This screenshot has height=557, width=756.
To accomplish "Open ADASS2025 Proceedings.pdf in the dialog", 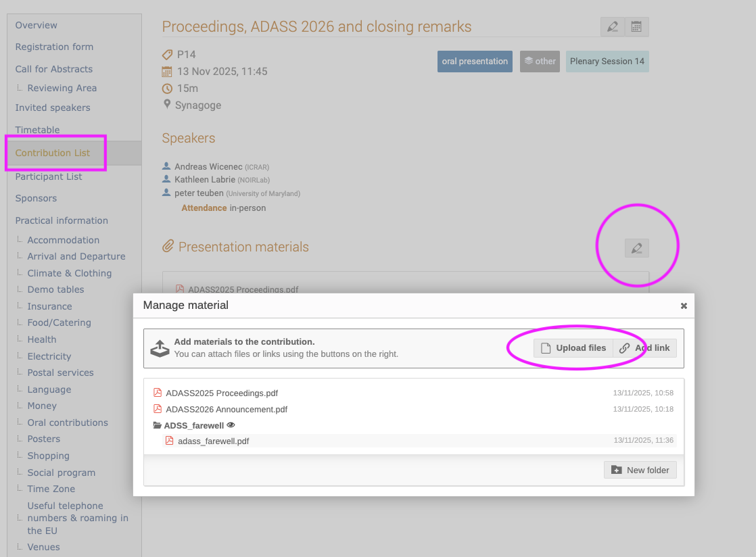I will point(222,393).
